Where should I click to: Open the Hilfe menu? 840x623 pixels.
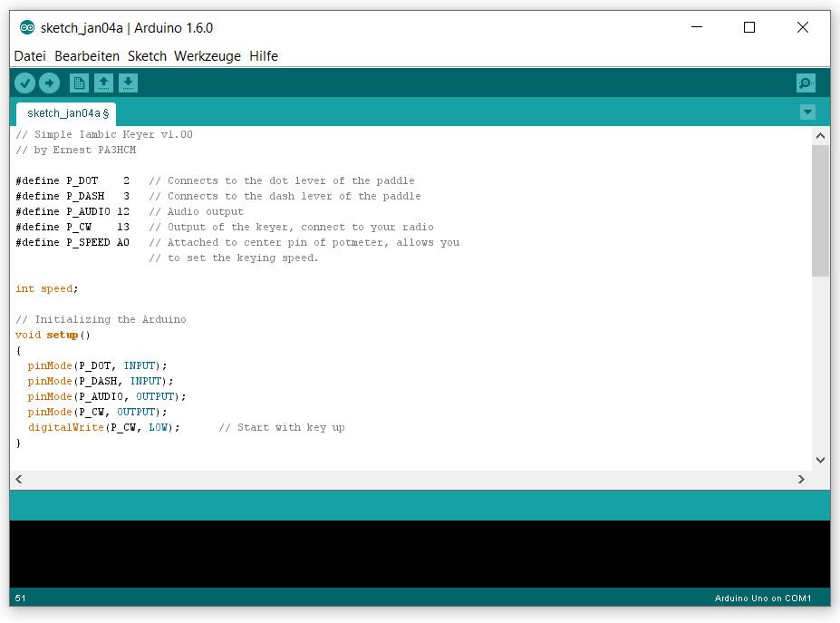pos(264,55)
